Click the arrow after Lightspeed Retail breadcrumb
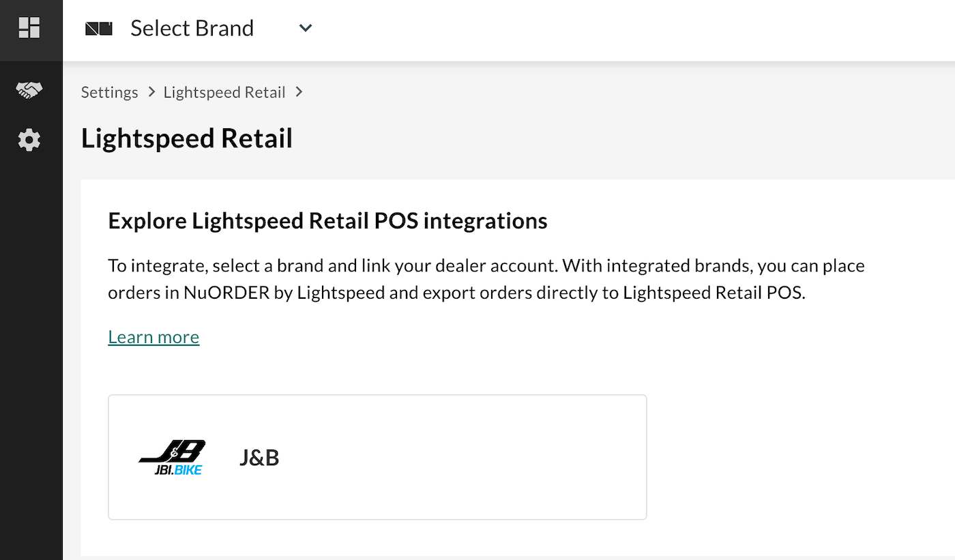The width and height of the screenshot is (955, 560). (x=299, y=92)
